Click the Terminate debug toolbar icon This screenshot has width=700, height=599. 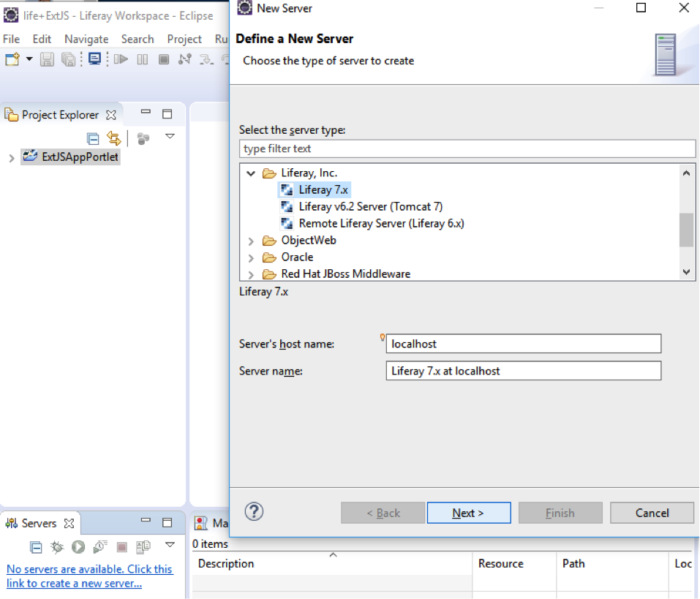[164, 59]
